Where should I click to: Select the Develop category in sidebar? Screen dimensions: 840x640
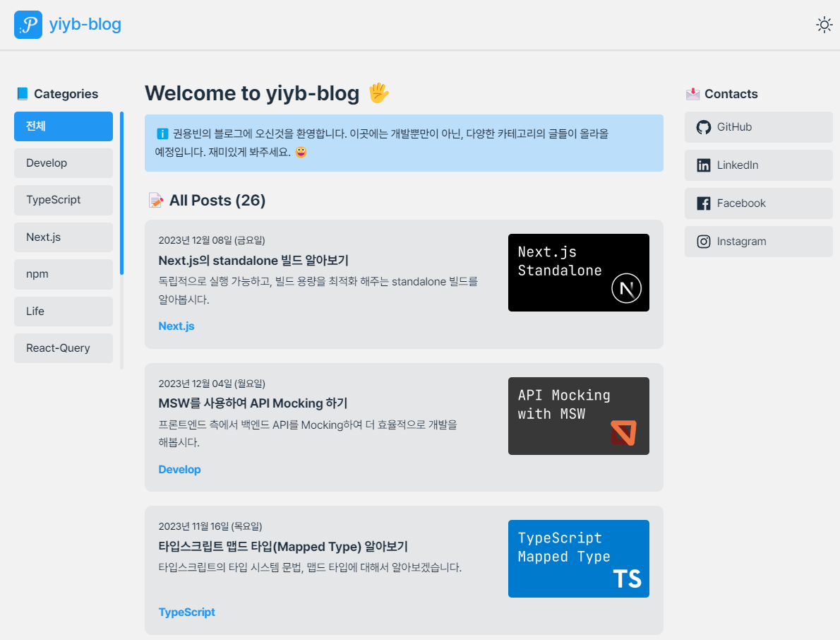(64, 163)
